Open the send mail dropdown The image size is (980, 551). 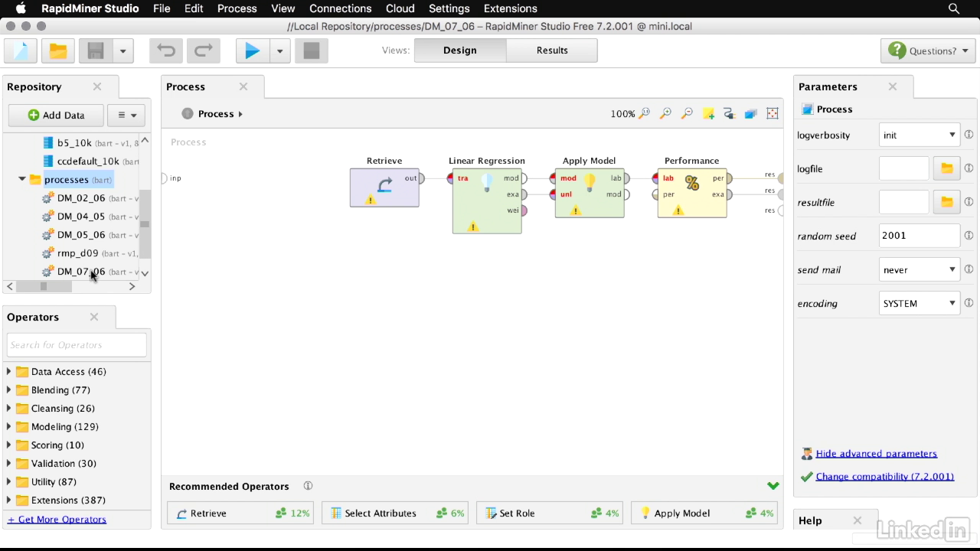(x=919, y=269)
